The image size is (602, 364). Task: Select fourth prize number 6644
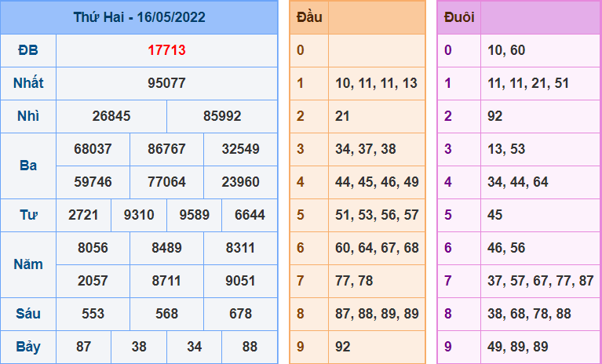[250, 215]
